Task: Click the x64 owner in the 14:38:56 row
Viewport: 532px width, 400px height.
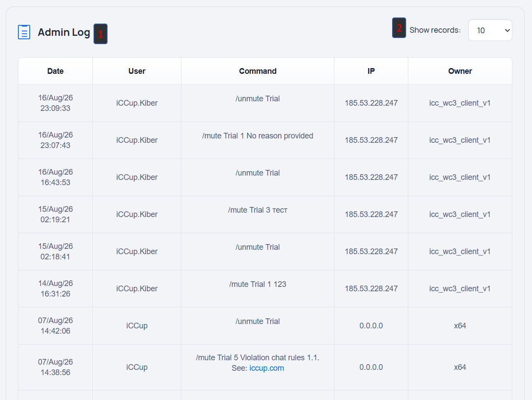Action: tap(460, 367)
